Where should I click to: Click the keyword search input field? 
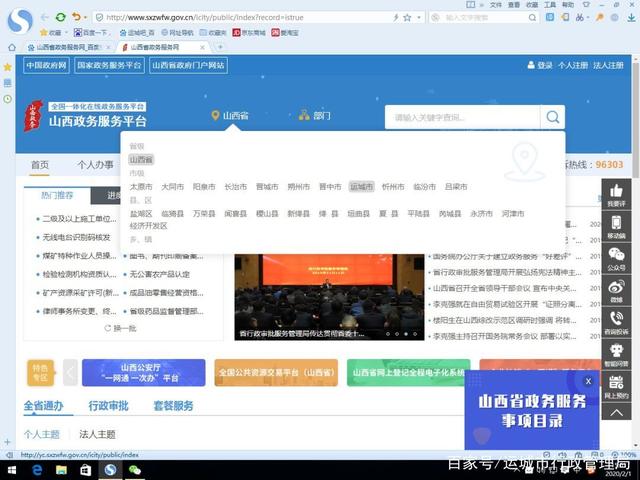coord(463,117)
